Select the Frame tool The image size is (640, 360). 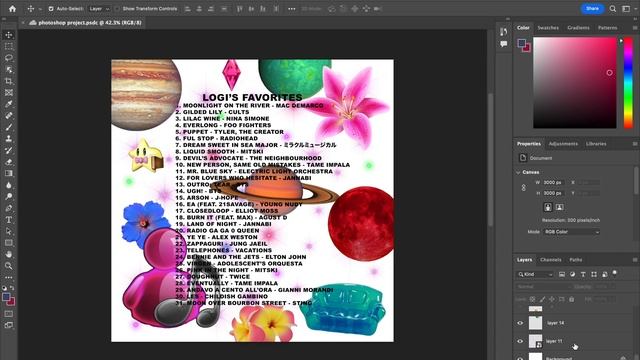pos(9,93)
